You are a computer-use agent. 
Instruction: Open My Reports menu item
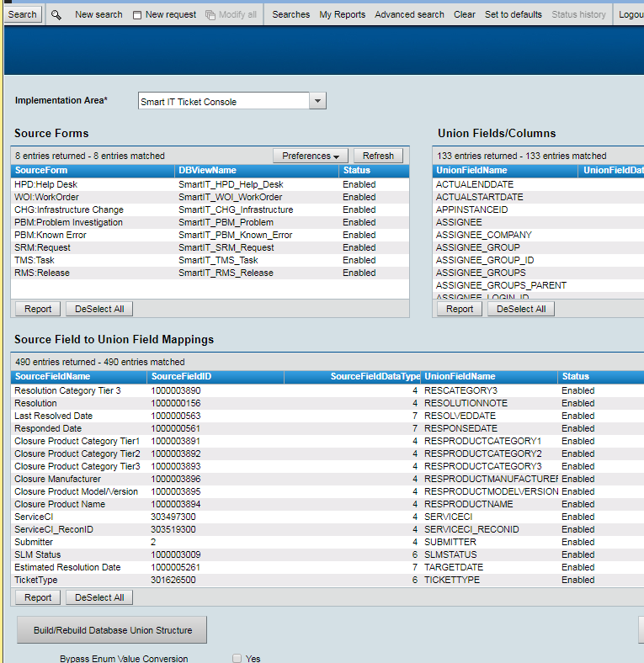tap(343, 14)
